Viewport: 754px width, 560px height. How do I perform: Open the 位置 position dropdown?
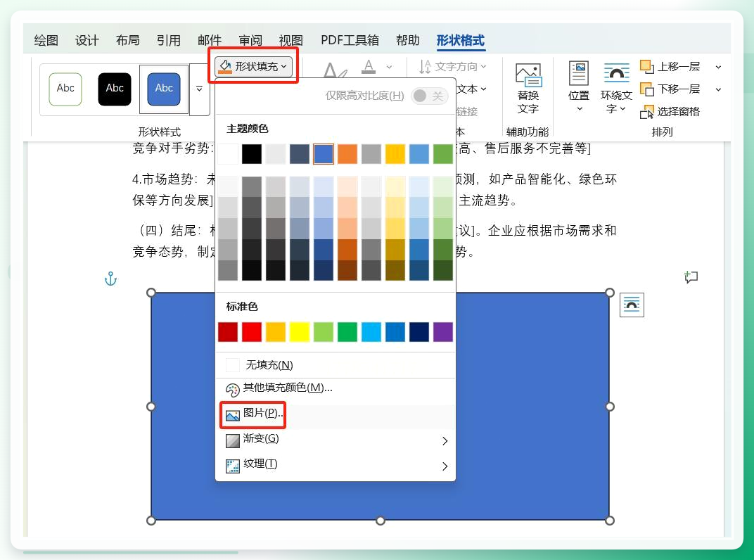[x=579, y=87]
